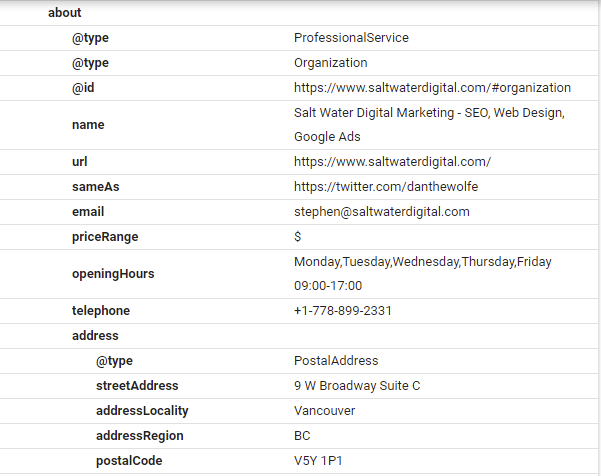Open the saltwaterdigital.com url value
The height and width of the screenshot is (476, 601).
(392, 162)
